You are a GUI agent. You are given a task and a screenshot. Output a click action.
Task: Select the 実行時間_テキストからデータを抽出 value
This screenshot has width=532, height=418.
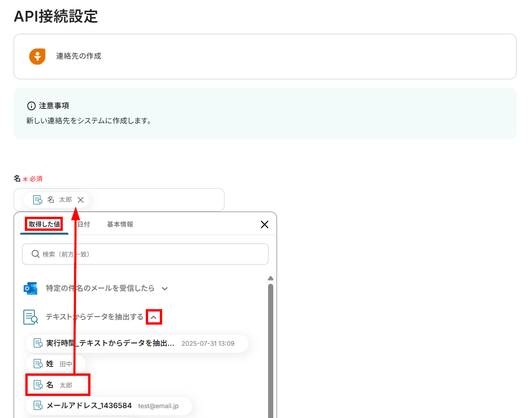click(x=137, y=343)
